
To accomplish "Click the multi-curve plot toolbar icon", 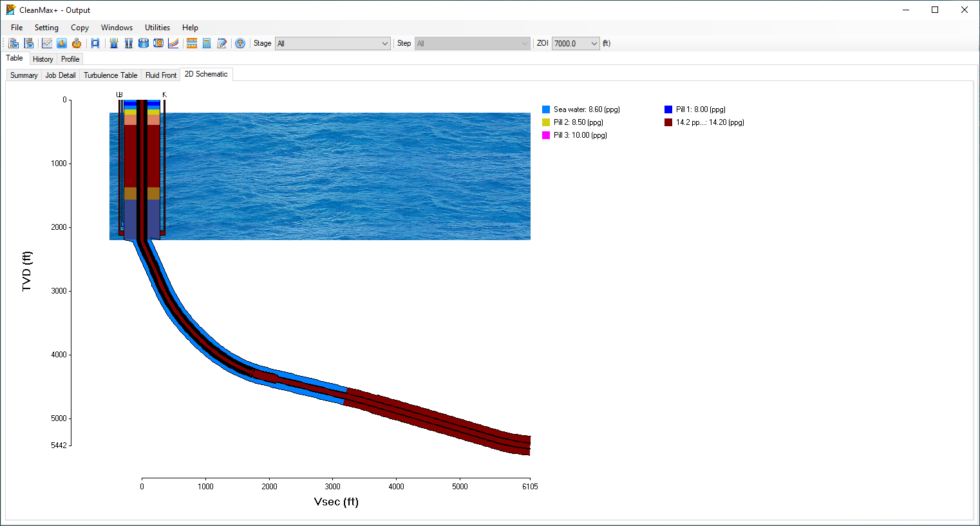I will click(x=173, y=43).
